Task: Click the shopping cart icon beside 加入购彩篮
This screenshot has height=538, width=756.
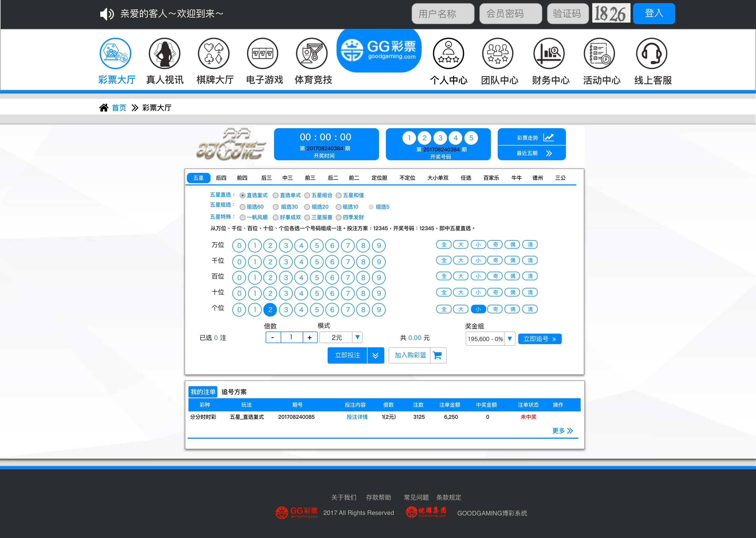Action: 438,355
